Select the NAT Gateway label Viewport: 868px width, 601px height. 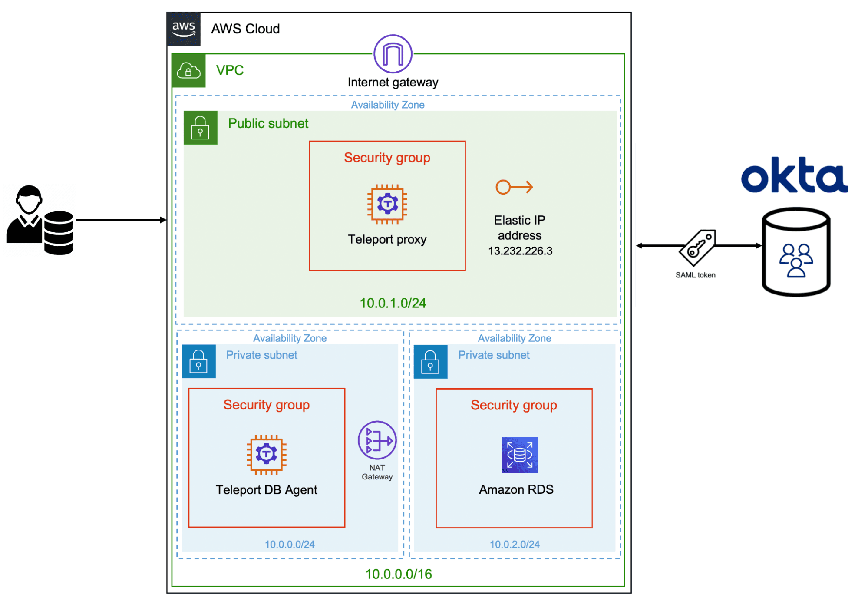pos(377,472)
